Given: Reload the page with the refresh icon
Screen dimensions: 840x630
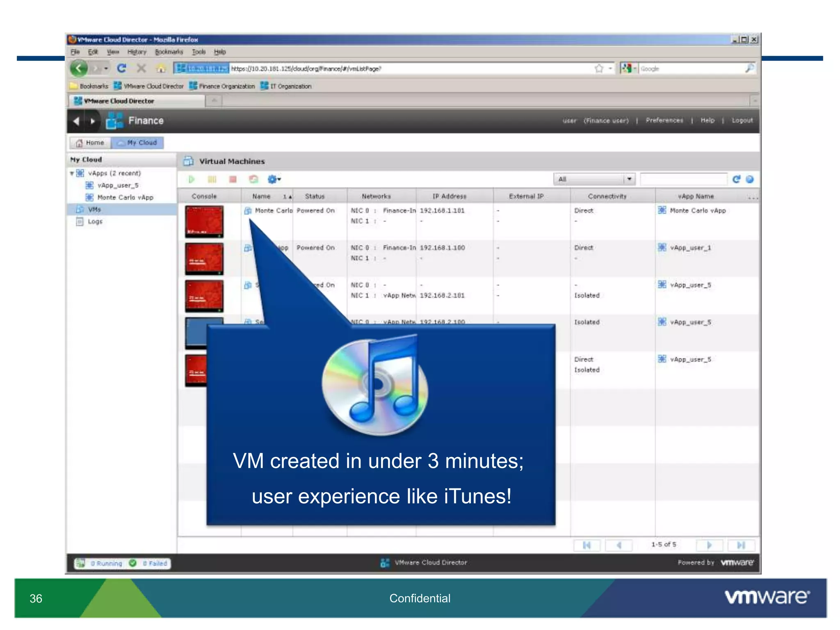Looking at the screenshot, I should point(121,68).
